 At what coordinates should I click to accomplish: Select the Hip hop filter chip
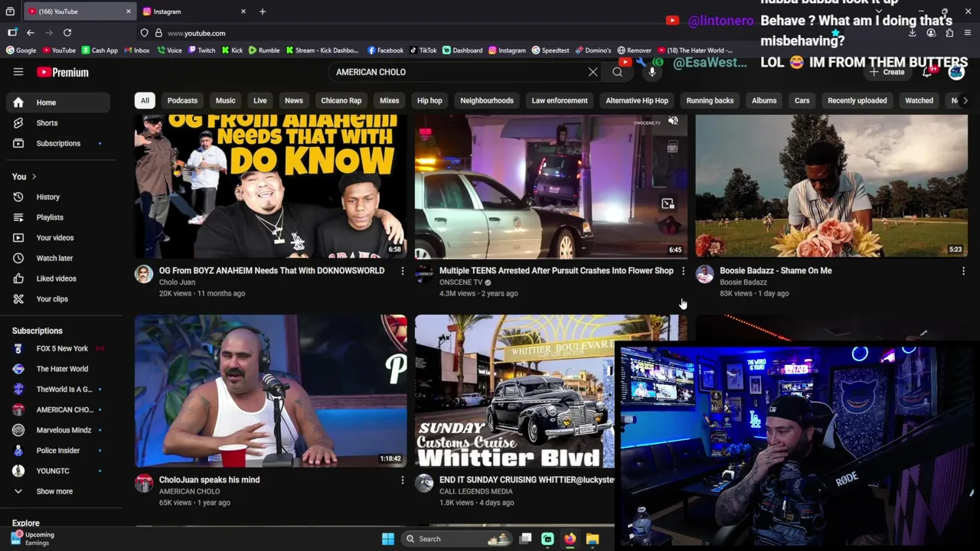click(430, 100)
